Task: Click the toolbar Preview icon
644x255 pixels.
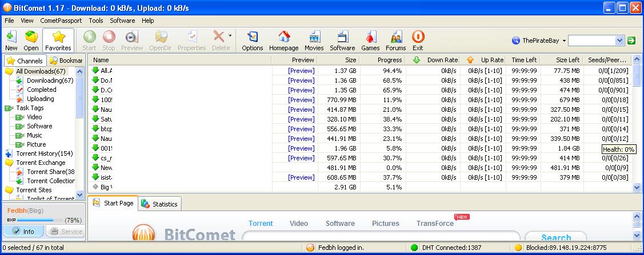Action: pos(132,37)
